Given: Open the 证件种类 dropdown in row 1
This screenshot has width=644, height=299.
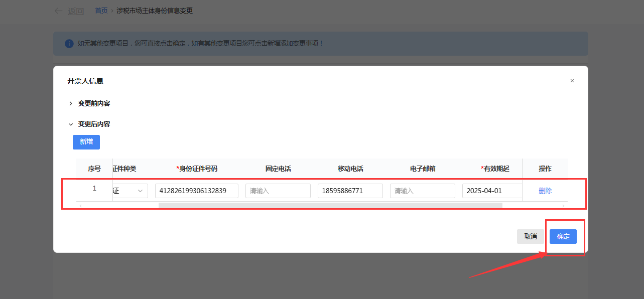Looking at the screenshot, I should (130, 191).
